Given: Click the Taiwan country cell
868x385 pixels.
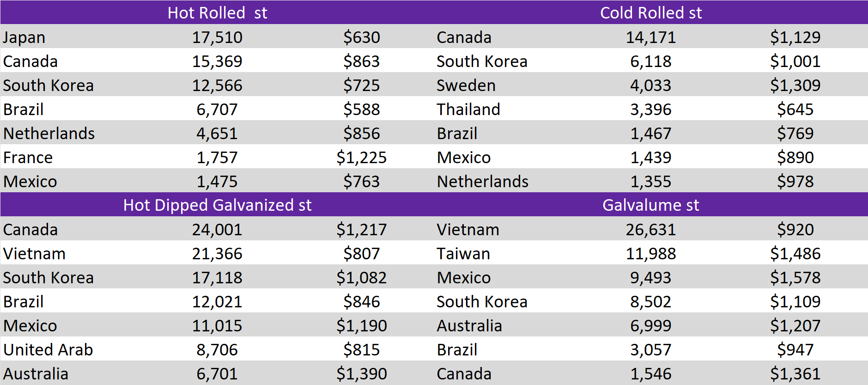Looking at the screenshot, I should coord(463,254).
